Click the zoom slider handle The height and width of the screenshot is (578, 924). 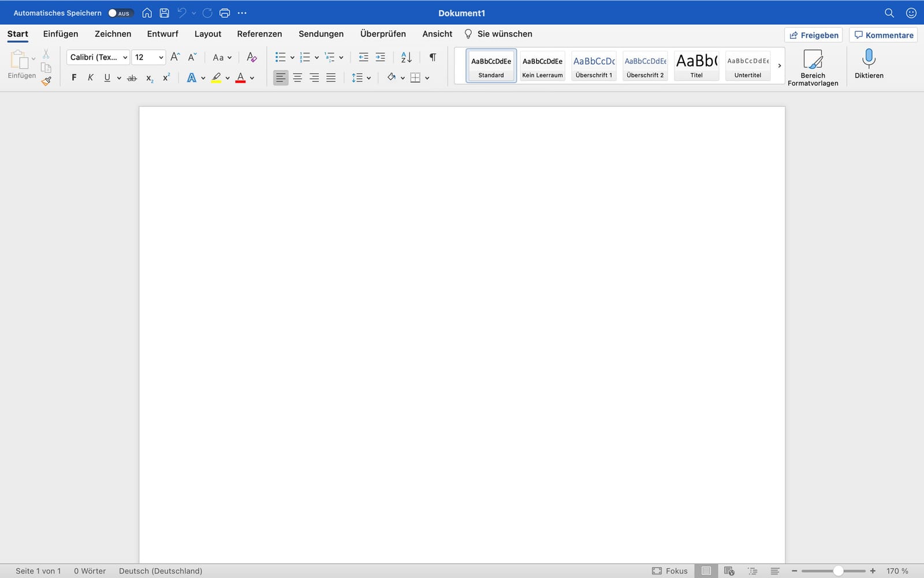point(838,571)
